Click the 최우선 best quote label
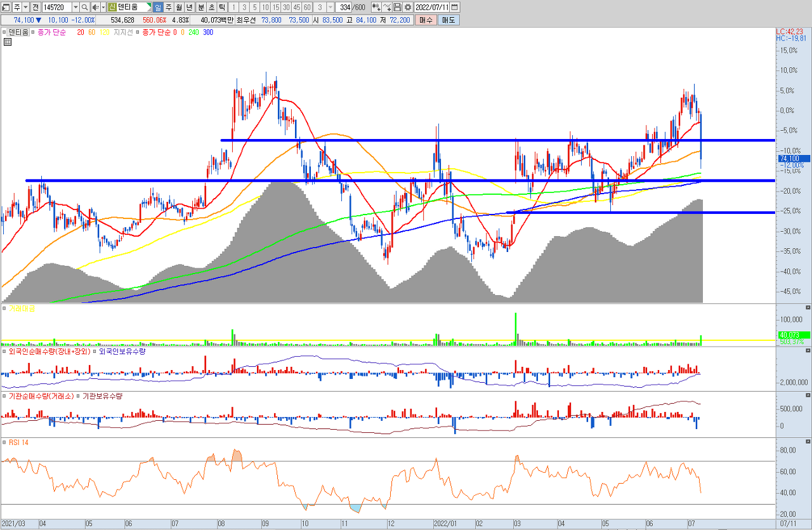This screenshot has width=812, height=530. point(246,20)
